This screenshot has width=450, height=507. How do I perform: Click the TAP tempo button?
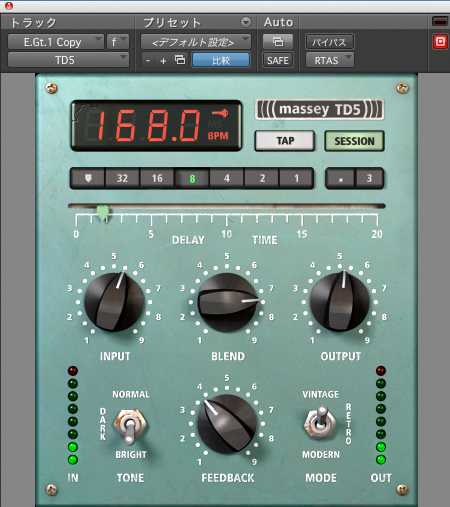(285, 141)
